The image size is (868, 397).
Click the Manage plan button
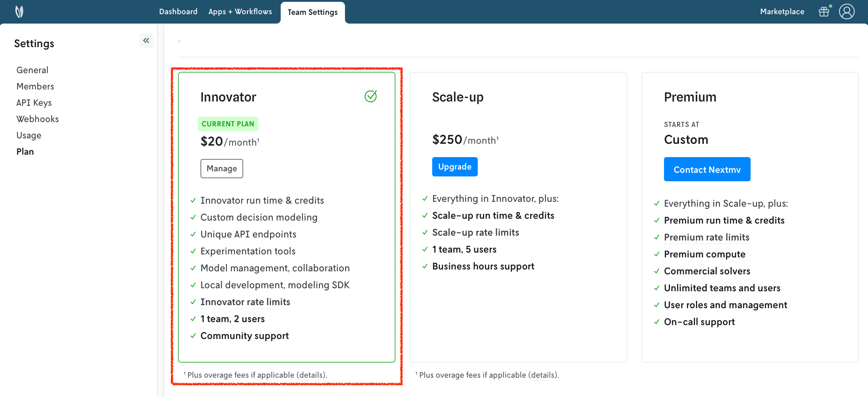[222, 169]
